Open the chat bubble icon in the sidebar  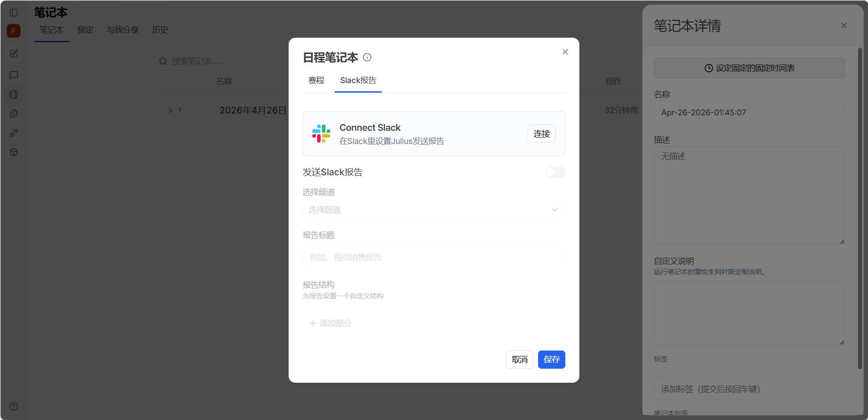(14, 75)
